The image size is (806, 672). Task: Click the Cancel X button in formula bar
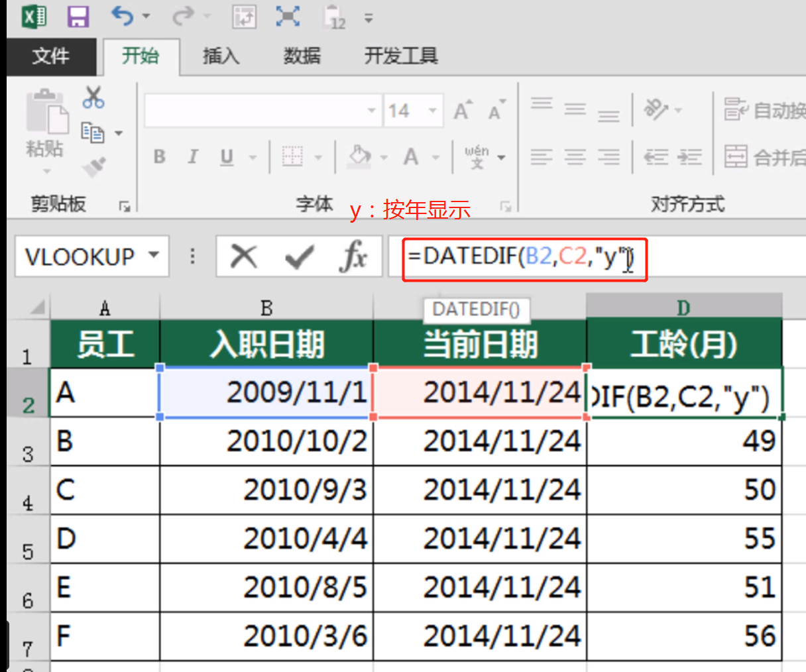point(244,256)
